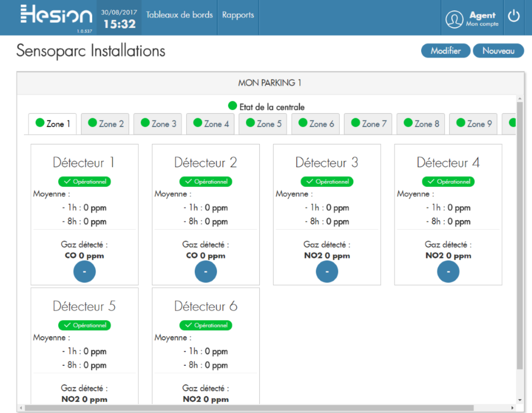This screenshot has height=413, width=532.
Task: Click the MON PARKING 1 header
Action: coord(270,83)
